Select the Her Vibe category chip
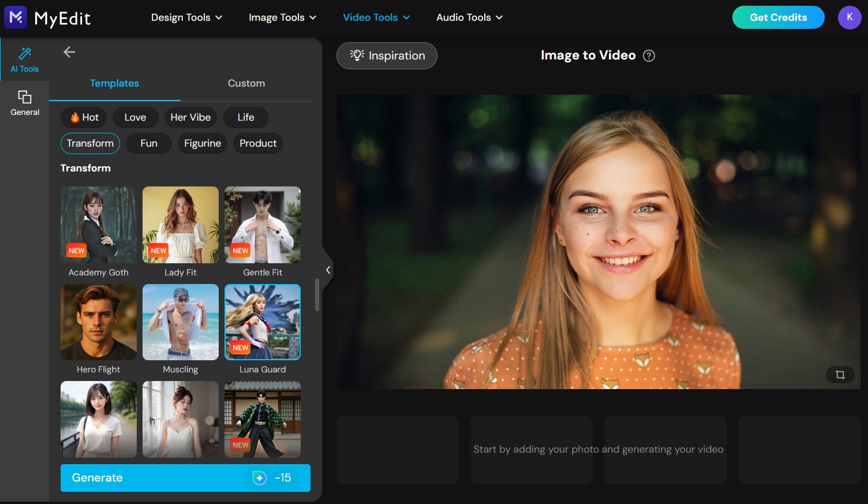Image resolution: width=868 pixels, height=504 pixels. pos(190,117)
